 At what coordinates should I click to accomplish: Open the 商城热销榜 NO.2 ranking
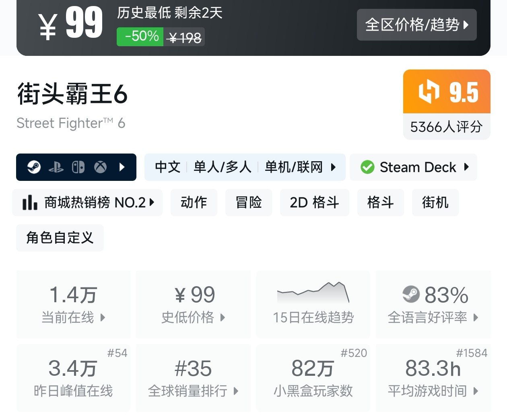pos(87,203)
